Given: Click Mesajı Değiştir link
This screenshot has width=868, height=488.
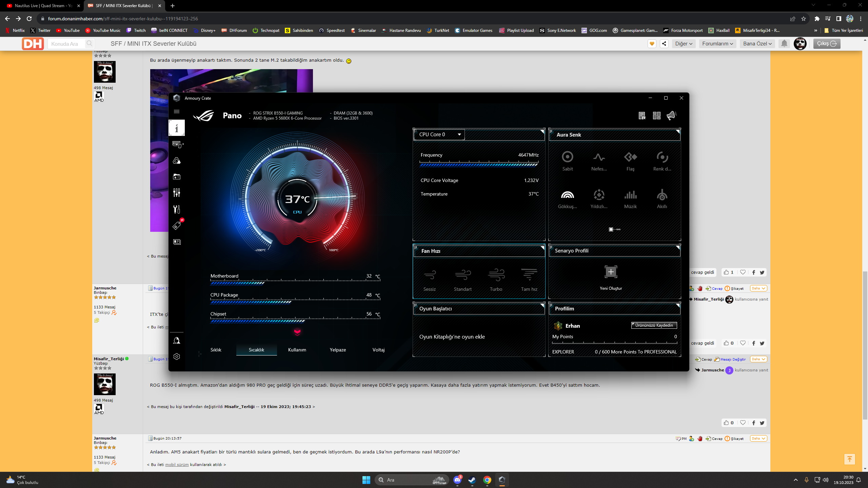Looking at the screenshot, I should [730, 359].
